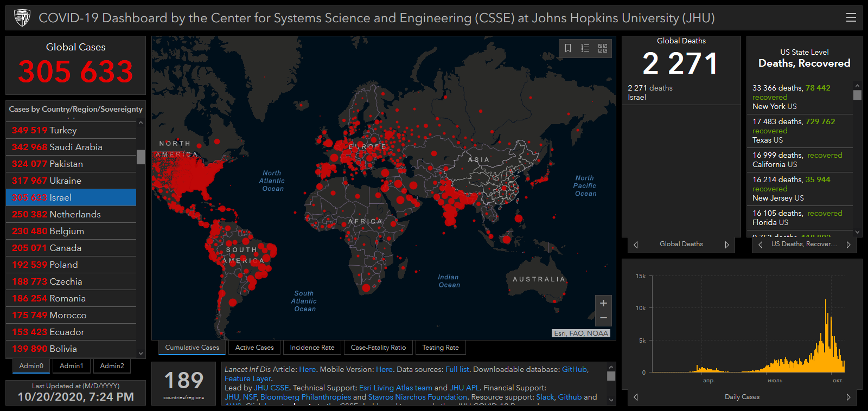Zoom out of the map with minus

[603, 318]
